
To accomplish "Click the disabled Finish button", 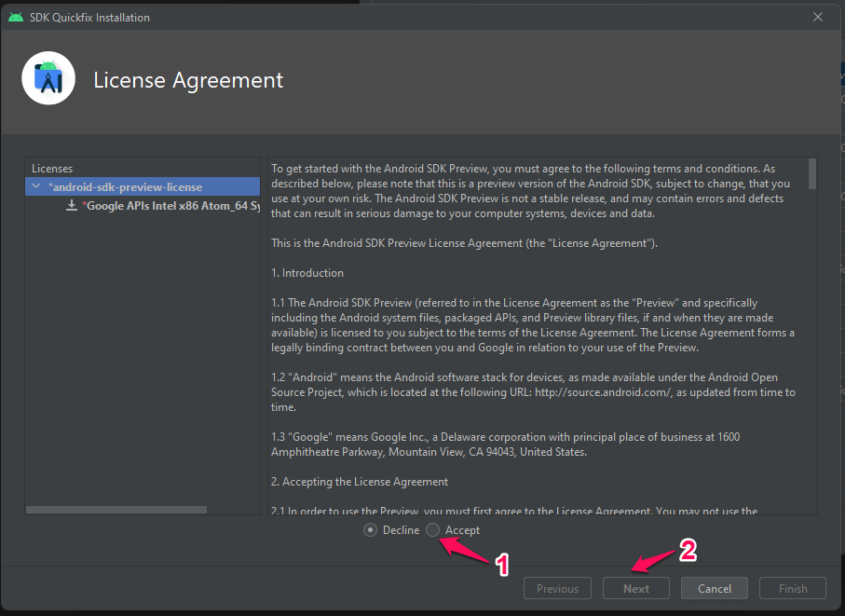I will pyautogui.click(x=793, y=589).
